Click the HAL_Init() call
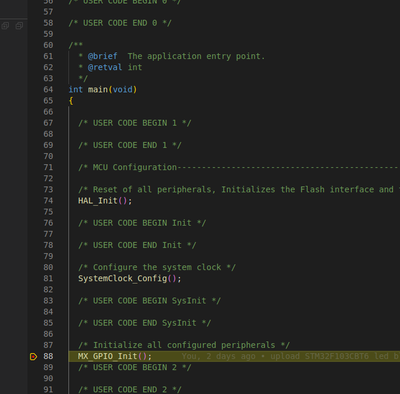This screenshot has width=400, height=394. 105,201
